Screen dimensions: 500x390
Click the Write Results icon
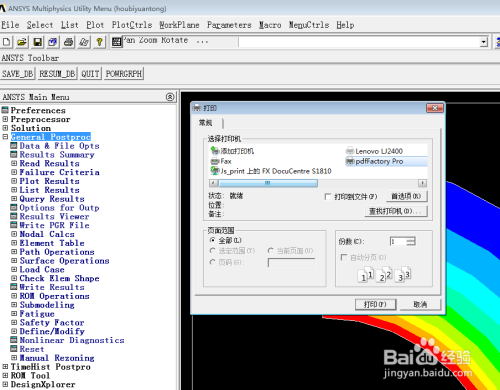click(x=14, y=287)
